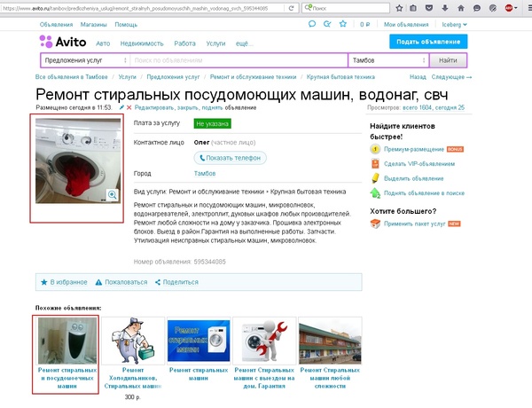Open the washing machine ad photo
This screenshot has width=532, height=408.
78,161
